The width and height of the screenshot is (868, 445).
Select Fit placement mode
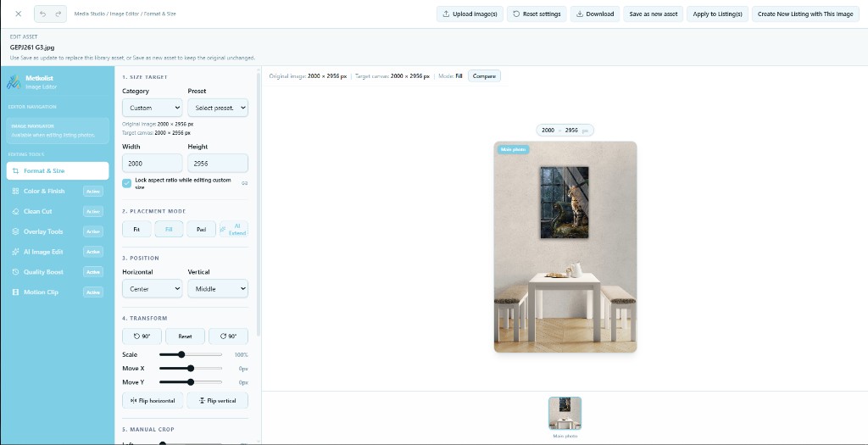click(136, 229)
